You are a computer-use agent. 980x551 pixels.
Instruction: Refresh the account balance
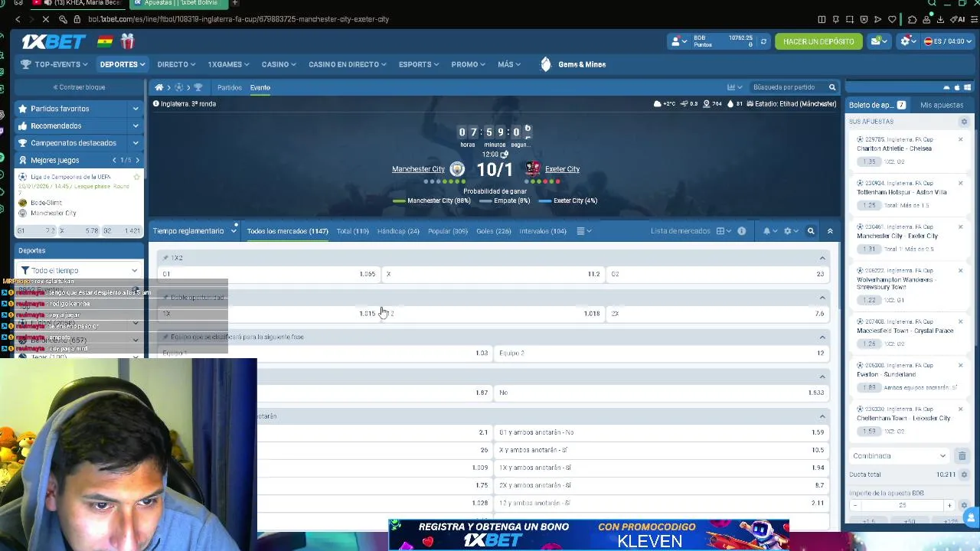763,41
